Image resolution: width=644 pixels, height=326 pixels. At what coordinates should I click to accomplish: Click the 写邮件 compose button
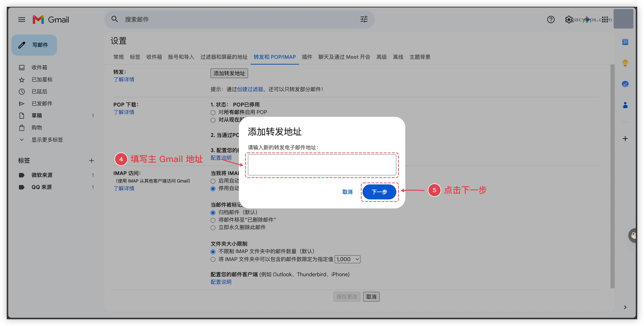(x=34, y=45)
